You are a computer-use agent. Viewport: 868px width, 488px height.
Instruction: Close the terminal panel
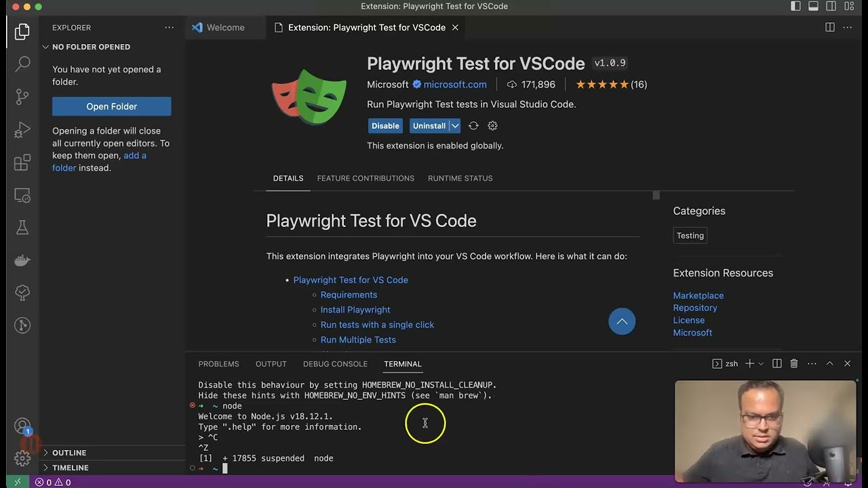(847, 364)
